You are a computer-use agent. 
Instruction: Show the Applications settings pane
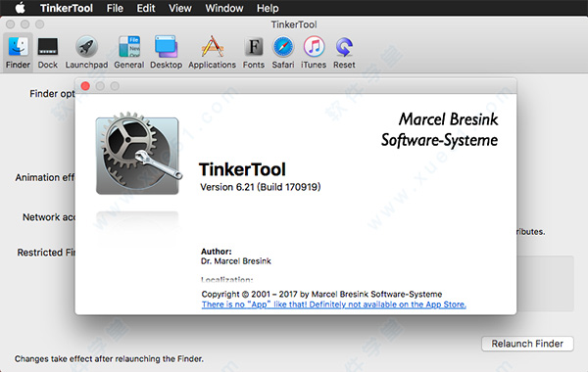click(213, 53)
